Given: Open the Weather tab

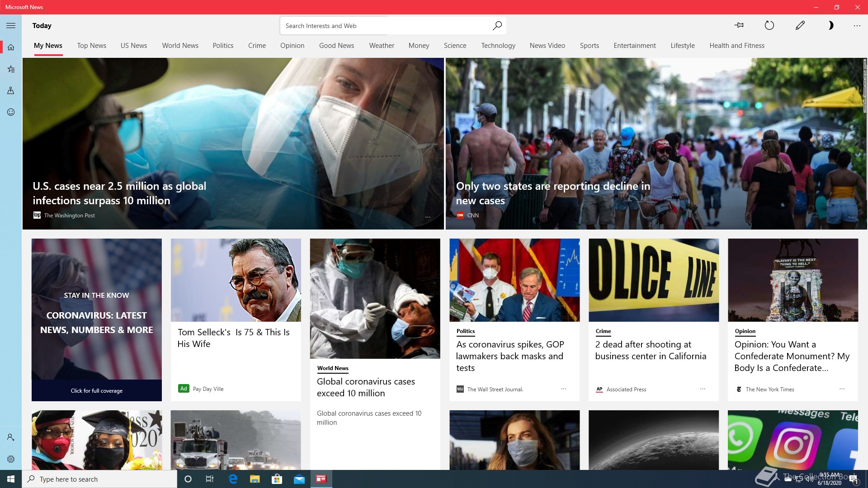Looking at the screenshot, I should click(x=382, y=46).
